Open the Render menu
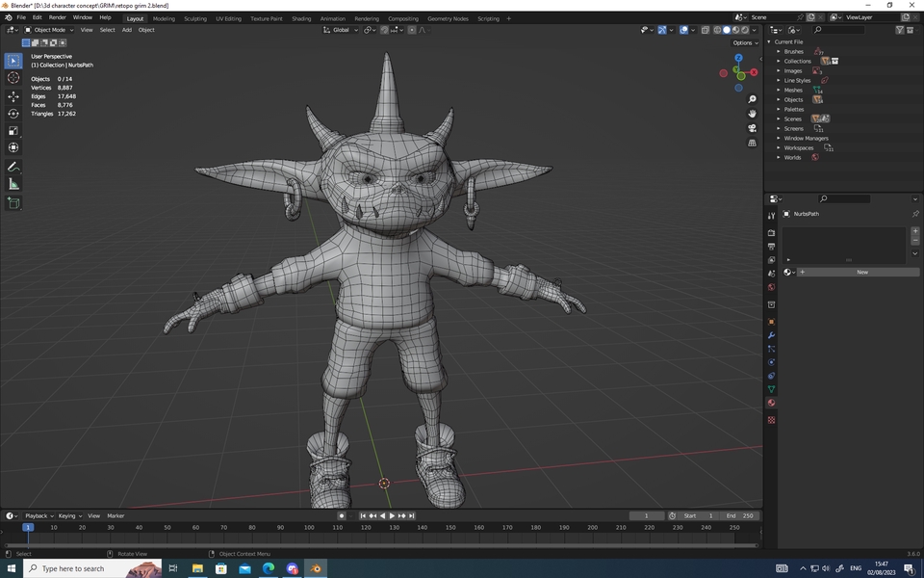924x578 pixels. [x=57, y=17]
